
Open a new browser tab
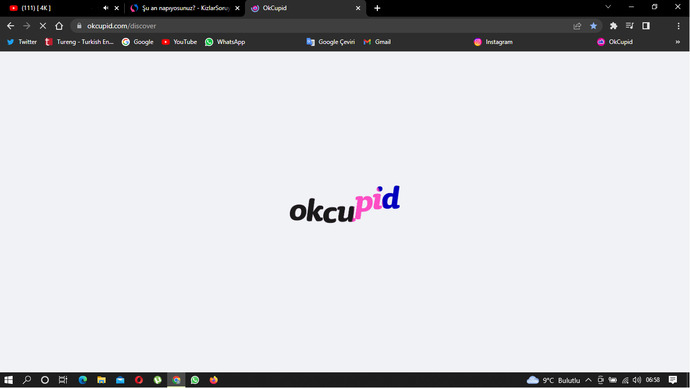coord(377,8)
